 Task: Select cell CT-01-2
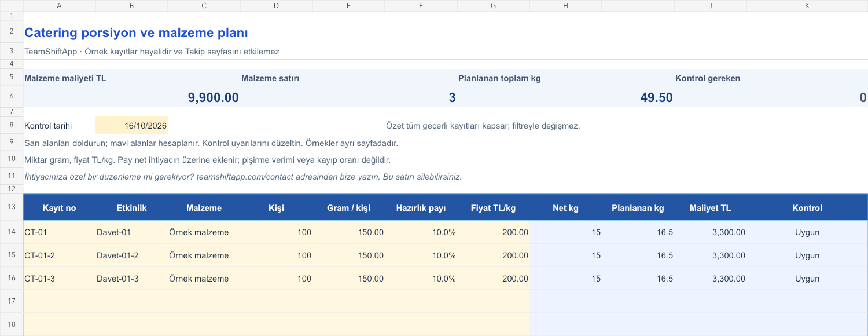pos(59,255)
